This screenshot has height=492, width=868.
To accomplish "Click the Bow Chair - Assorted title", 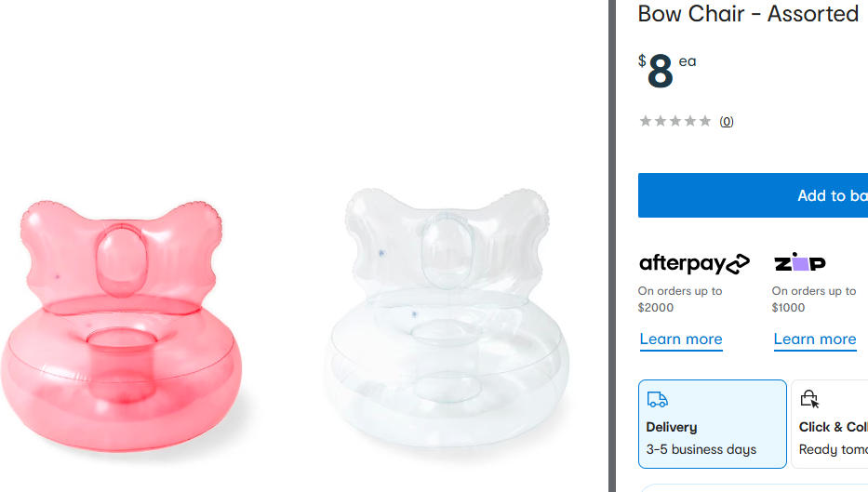I will pos(748,14).
